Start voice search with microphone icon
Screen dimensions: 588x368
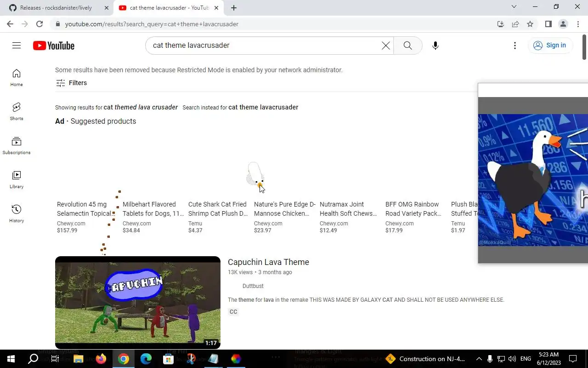click(435, 46)
